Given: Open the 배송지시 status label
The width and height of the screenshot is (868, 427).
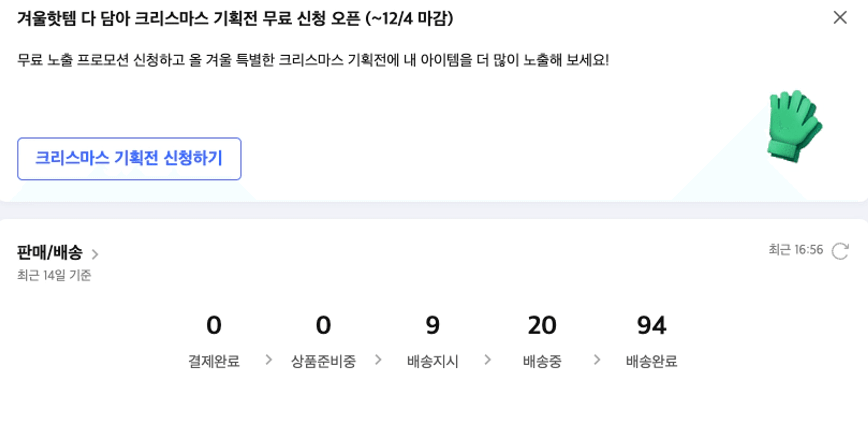Looking at the screenshot, I should tap(433, 361).
